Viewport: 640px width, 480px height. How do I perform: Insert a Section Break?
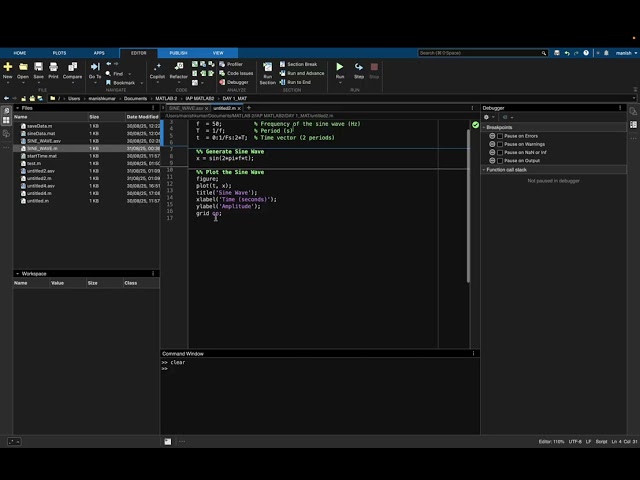click(x=298, y=64)
